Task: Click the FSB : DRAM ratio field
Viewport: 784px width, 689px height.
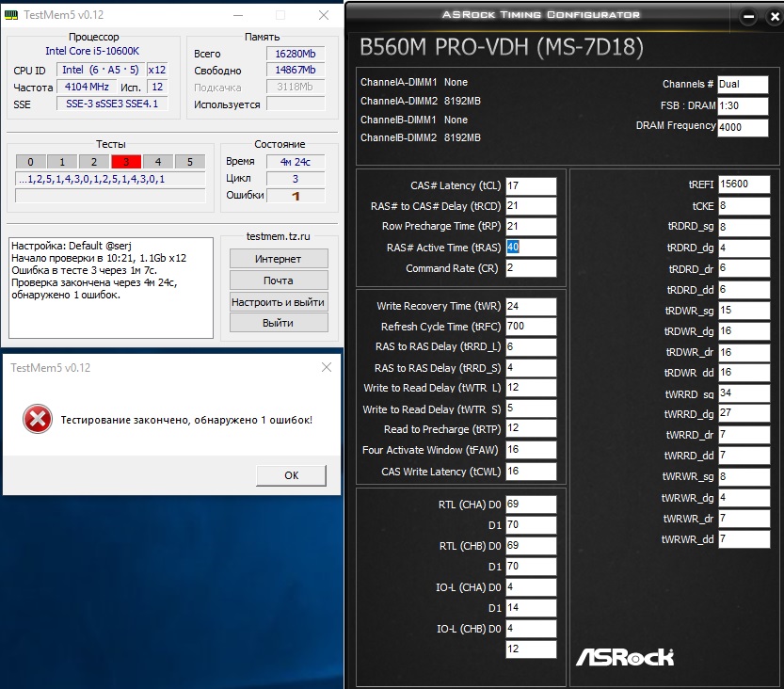Action: pos(743,106)
